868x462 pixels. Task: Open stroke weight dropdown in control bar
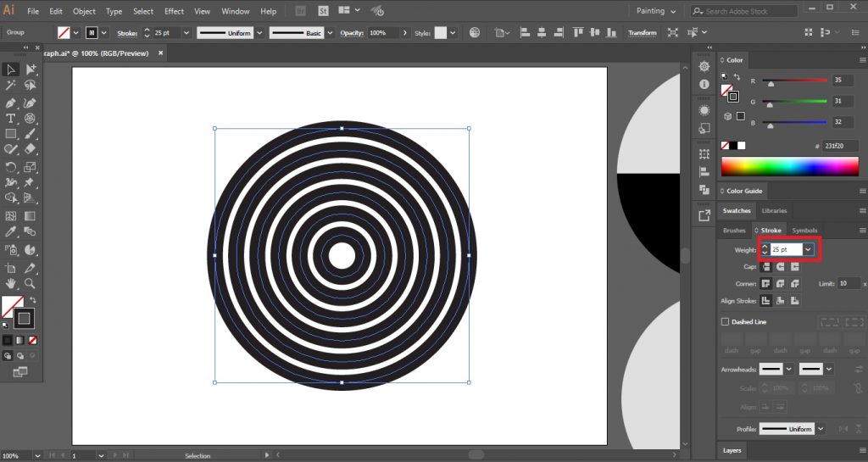[186, 33]
